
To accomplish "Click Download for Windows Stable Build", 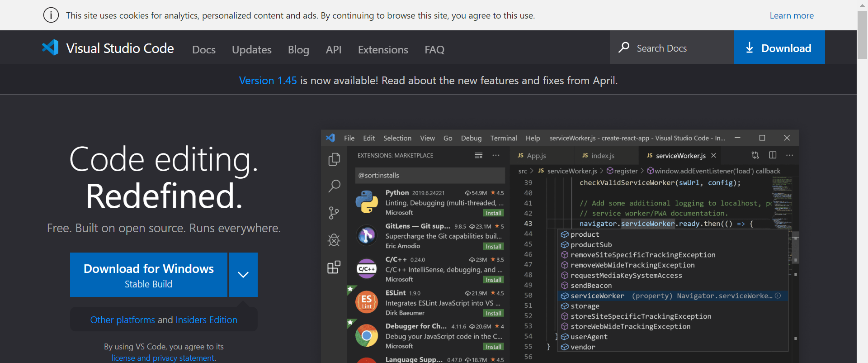I will pyautogui.click(x=149, y=275).
